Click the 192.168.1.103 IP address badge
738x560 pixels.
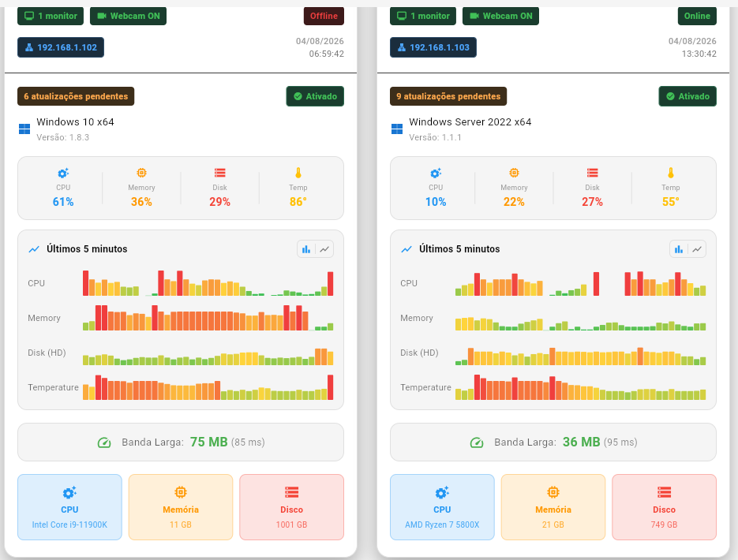[433, 47]
